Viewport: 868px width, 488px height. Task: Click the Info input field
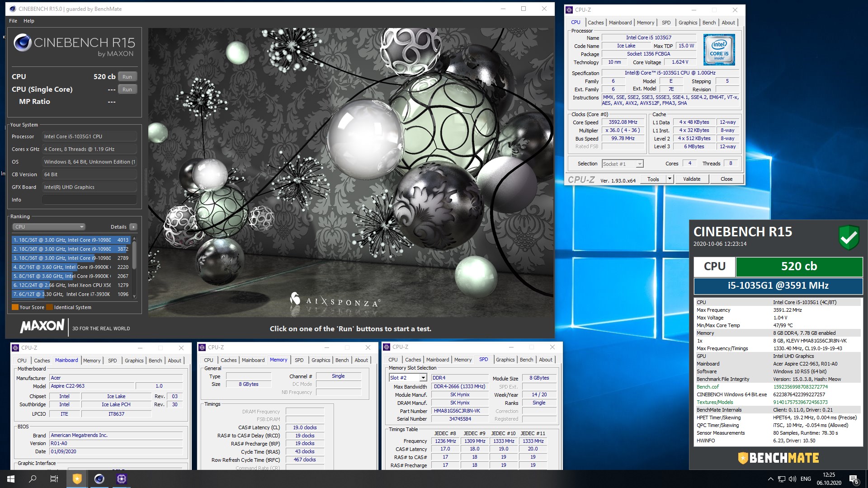pyautogui.click(x=90, y=200)
